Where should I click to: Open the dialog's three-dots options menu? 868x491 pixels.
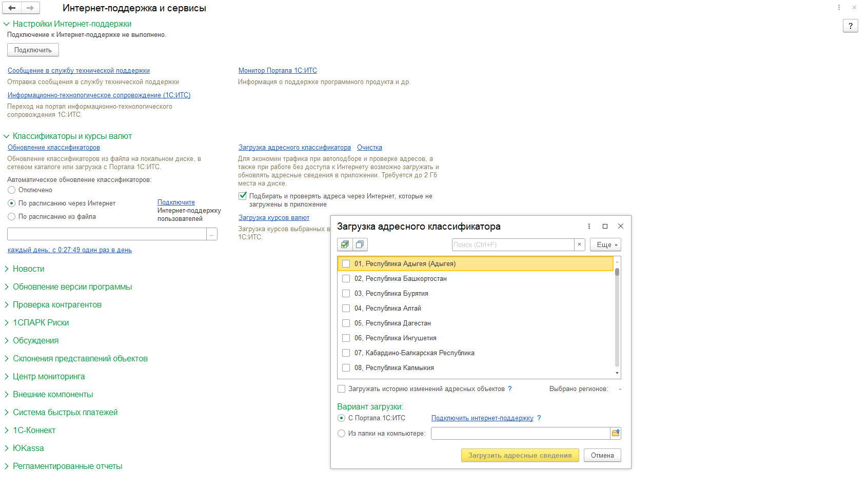[589, 226]
